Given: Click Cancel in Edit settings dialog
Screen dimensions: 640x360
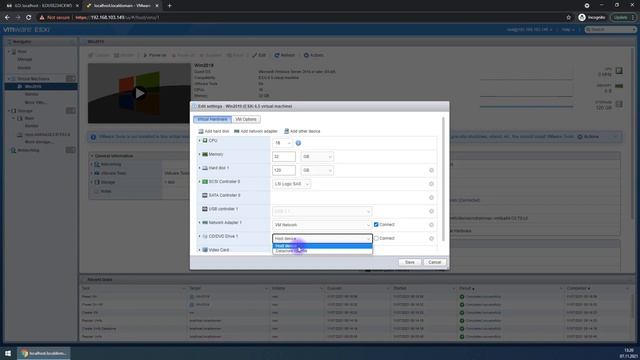Looking at the screenshot, I should coord(435,262).
